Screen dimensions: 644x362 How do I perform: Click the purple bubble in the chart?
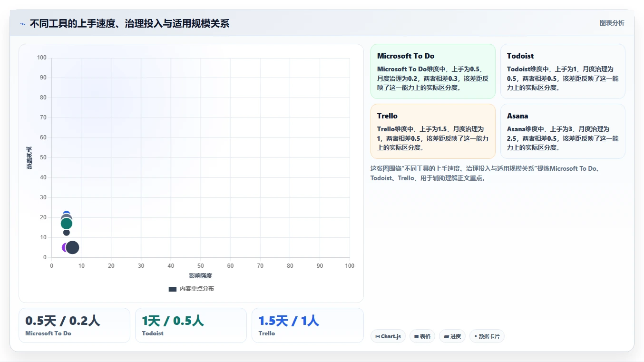point(64,247)
